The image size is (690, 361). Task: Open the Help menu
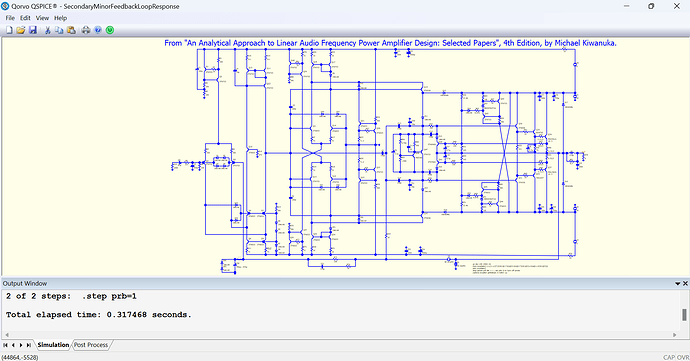[x=61, y=18]
